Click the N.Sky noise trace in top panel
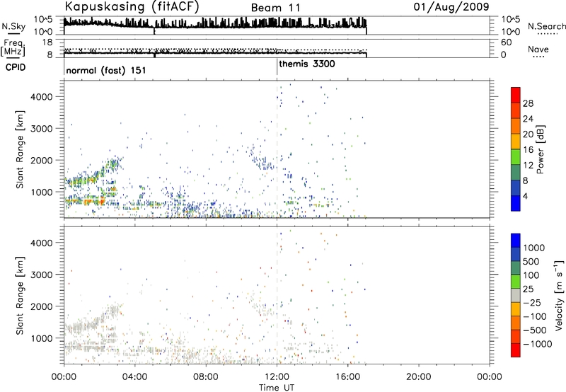566x392 pixels. coord(215,24)
